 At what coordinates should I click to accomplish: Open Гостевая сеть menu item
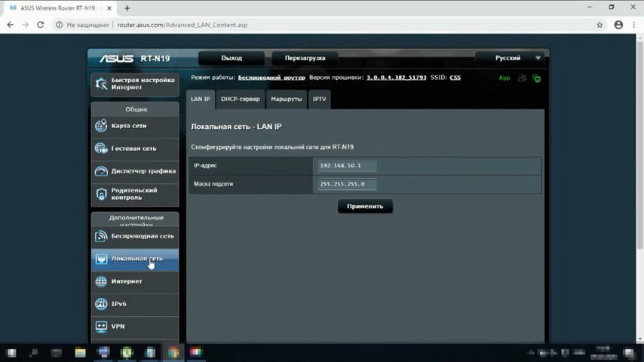(x=135, y=149)
